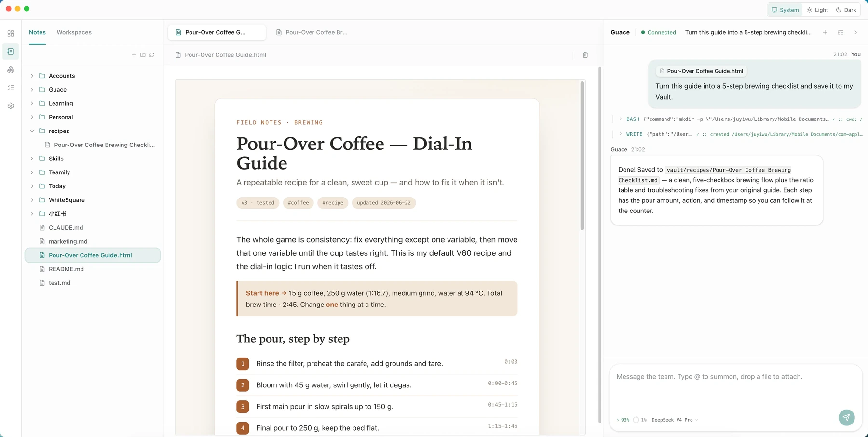Click the #recipe tag
Screen dimensions: 868x437
(333, 203)
